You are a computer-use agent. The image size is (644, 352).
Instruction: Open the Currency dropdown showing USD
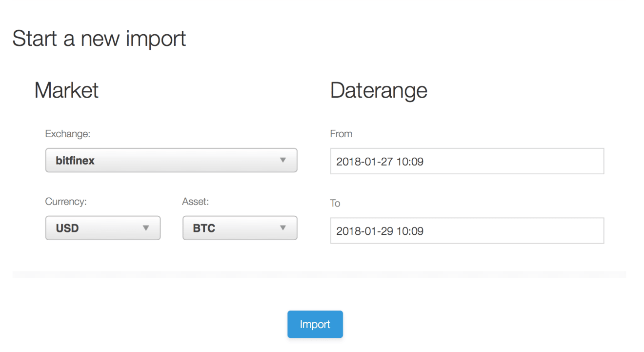pos(103,228)
